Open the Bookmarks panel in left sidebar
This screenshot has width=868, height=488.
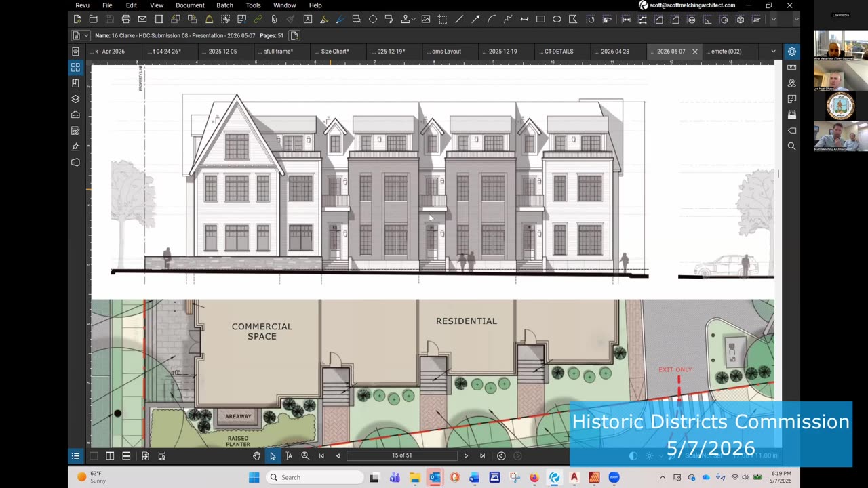pos(75,83)
